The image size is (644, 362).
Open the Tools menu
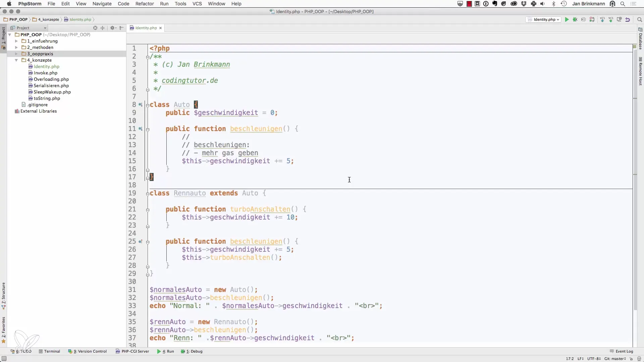pos(180,4)
